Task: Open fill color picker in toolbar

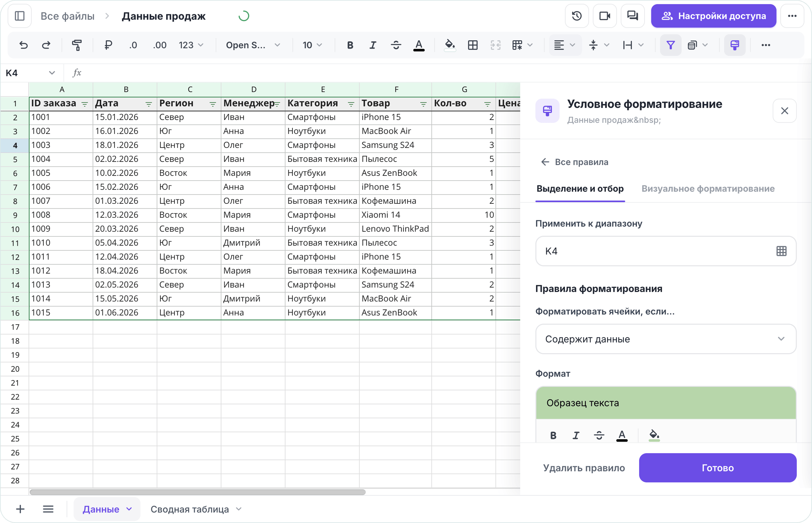Action: coord(449,45)
